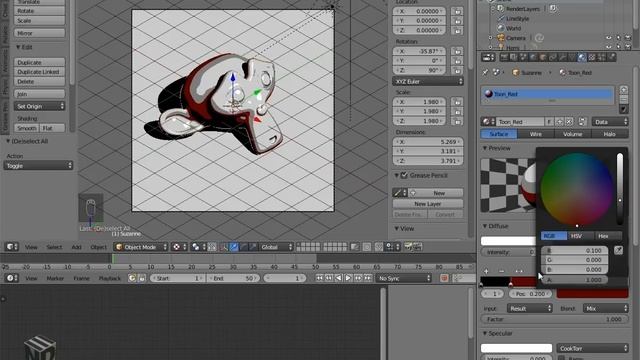Play animation in reverse in timeline

point(338,278)
